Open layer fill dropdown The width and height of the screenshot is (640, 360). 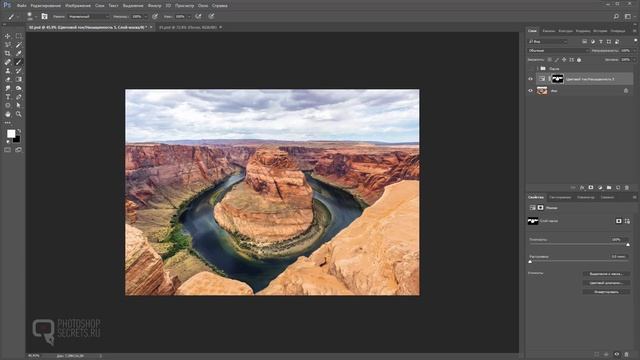click(634, 60)
